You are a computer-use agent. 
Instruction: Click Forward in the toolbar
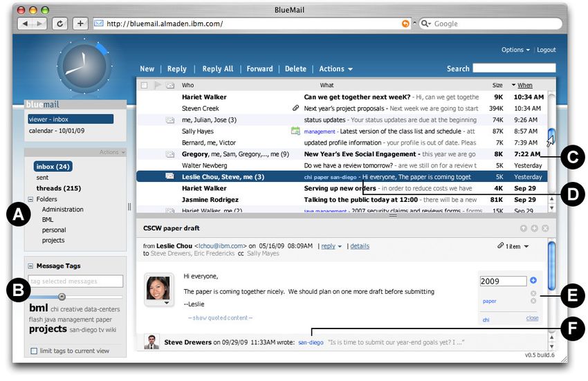pos(259,69)
